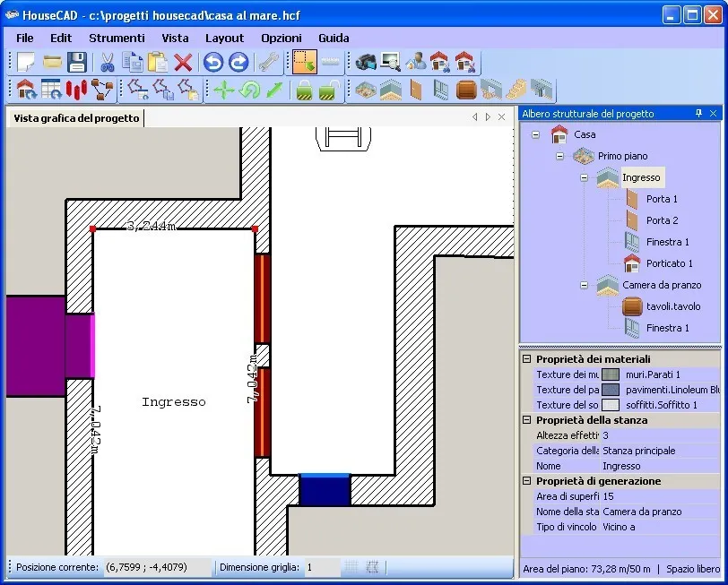Open the Opzioni menu
This screenshot has width=728, height=585.
281,38
